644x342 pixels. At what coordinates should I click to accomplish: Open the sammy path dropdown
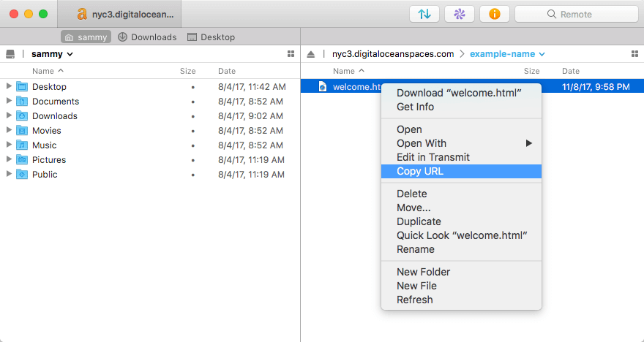click(x=52, y=54)
